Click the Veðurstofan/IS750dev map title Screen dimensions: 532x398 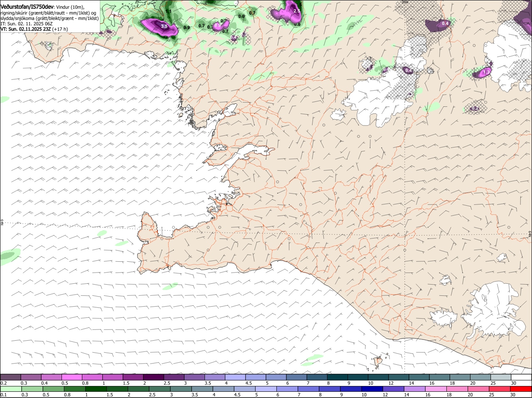click(x=27, y=7)
